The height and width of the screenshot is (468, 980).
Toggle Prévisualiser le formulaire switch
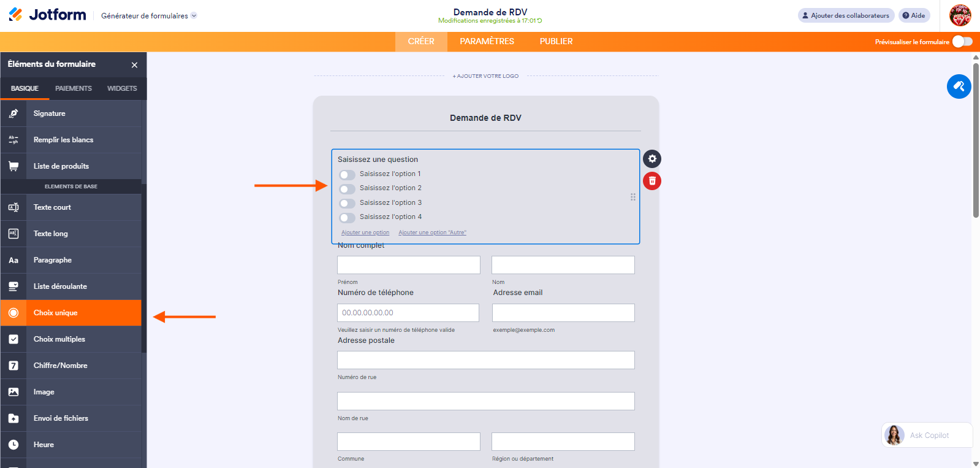click(962, 42)
